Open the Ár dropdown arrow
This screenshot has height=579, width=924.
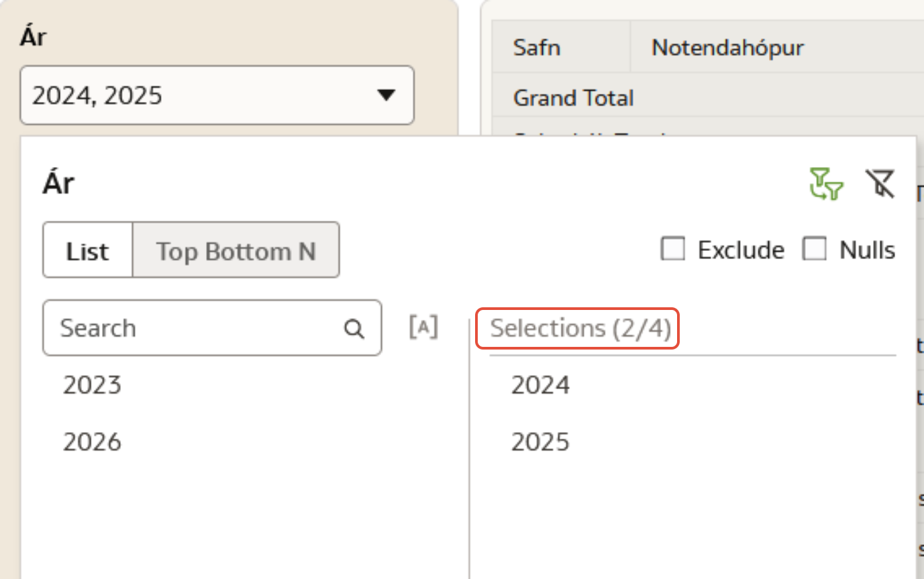point(386,95)
